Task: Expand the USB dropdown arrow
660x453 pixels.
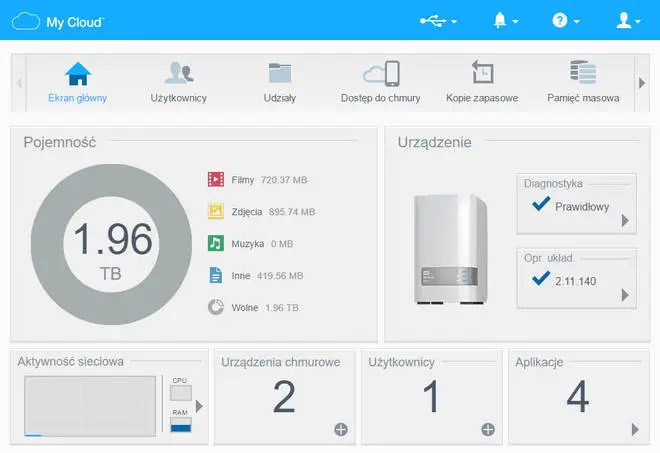Action: tap(454, 21)
